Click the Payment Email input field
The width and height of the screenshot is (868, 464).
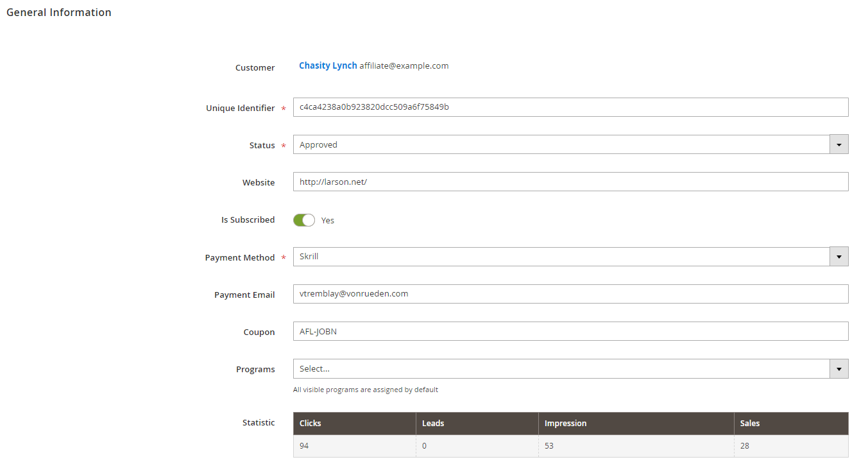570,294
